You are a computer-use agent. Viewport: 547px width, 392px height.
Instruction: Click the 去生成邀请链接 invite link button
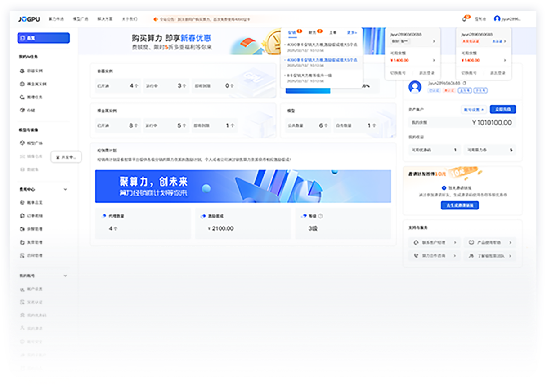click(459, 205)
